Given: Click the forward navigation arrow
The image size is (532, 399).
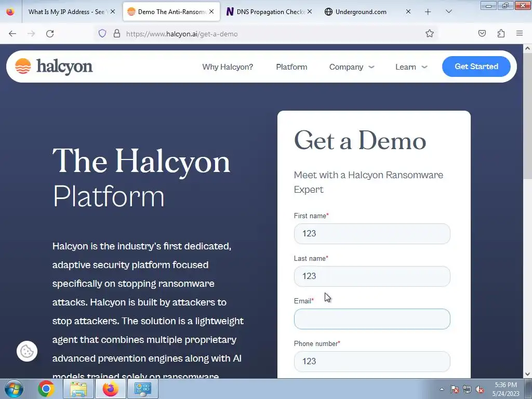Looking at the screenshot, I should [31, 34].
